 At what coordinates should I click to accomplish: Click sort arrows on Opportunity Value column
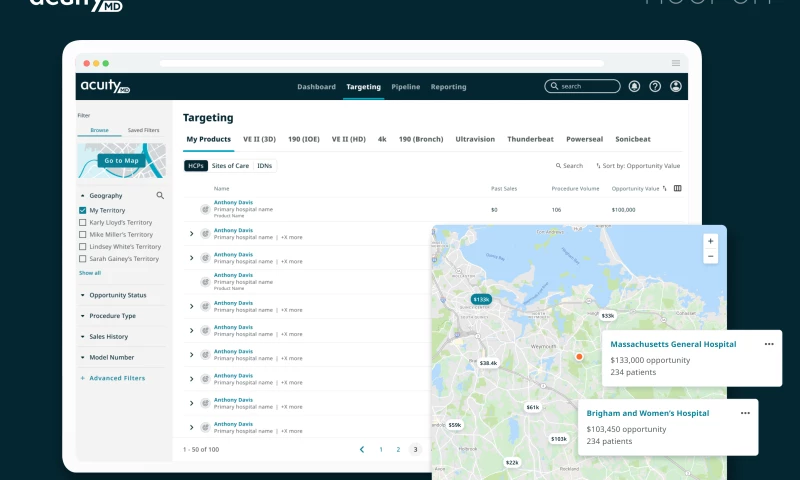click(x=664, y=189)
